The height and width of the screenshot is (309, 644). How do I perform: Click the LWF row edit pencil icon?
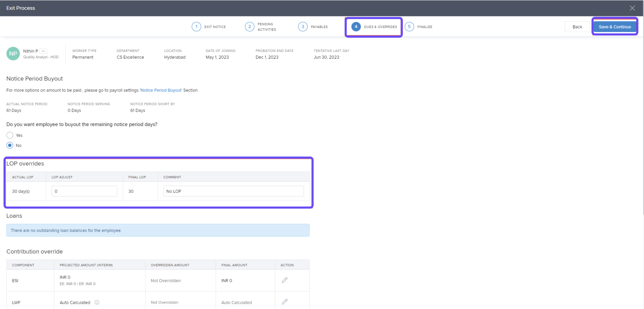click(284, 302)
